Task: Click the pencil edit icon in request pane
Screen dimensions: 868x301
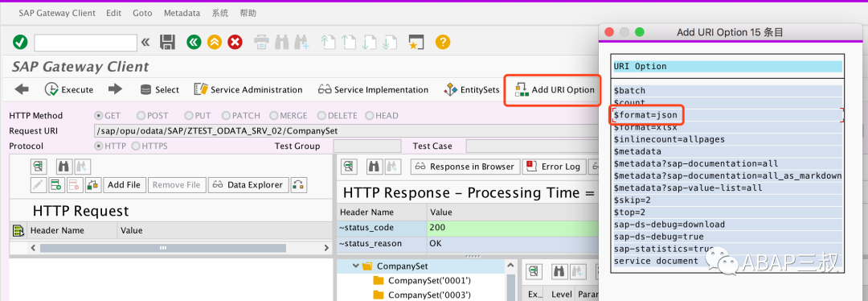Action: point(39,184)
